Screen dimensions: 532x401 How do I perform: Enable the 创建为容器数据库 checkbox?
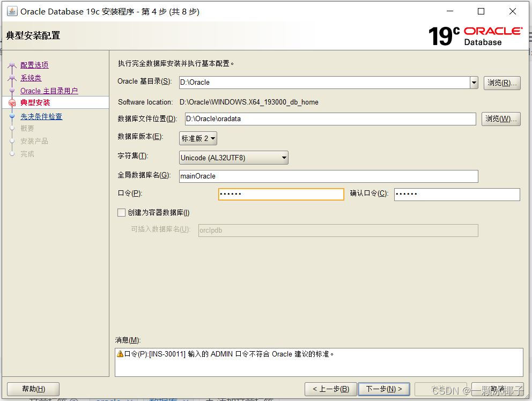(x=120, y=212)
